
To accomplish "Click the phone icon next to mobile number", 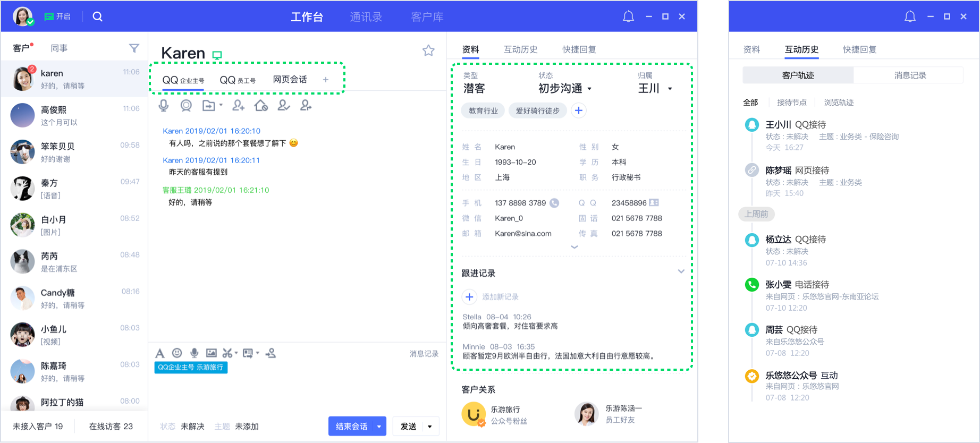I will click(x=554, y=203).
